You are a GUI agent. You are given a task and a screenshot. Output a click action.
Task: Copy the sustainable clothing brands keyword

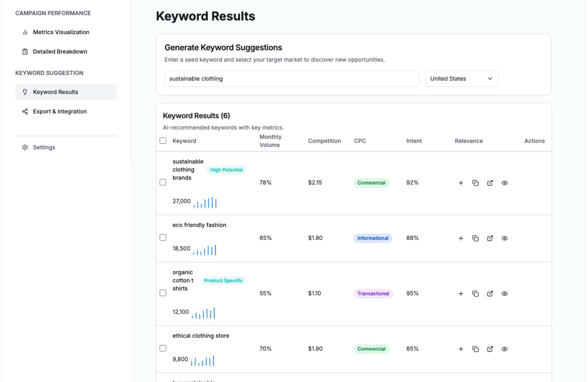pos(475,183)
